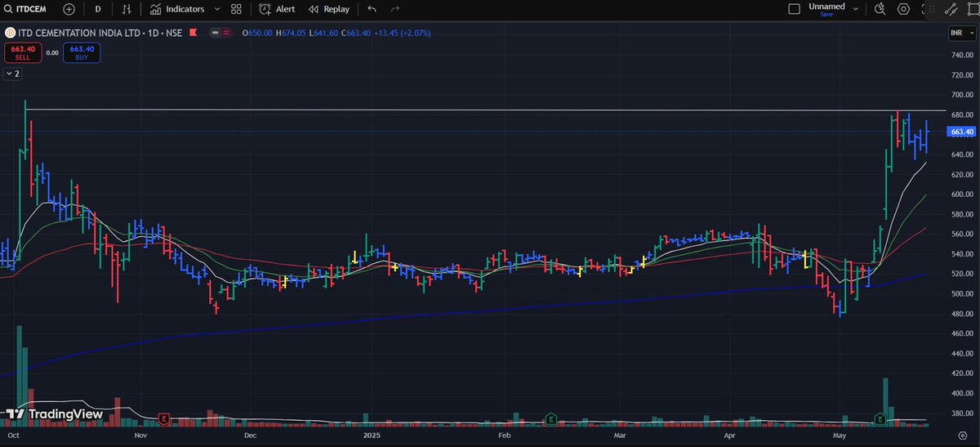Click the 0.00 spread value
The image size is (980, 447).
[x=51, y=52]
